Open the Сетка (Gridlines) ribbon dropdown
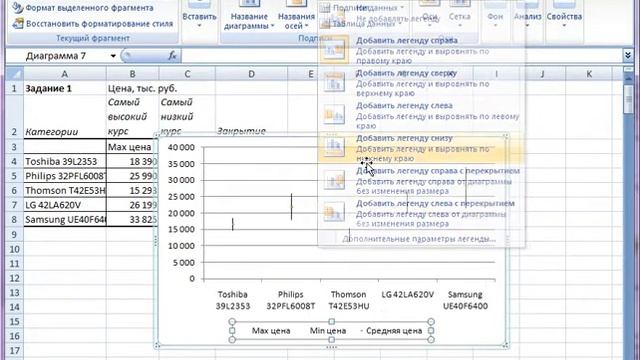 click(x=460, y=16)
